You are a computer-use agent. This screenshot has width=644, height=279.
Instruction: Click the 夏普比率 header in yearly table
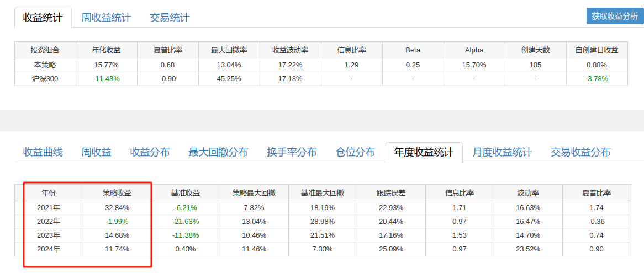click(x=597, y=193)
